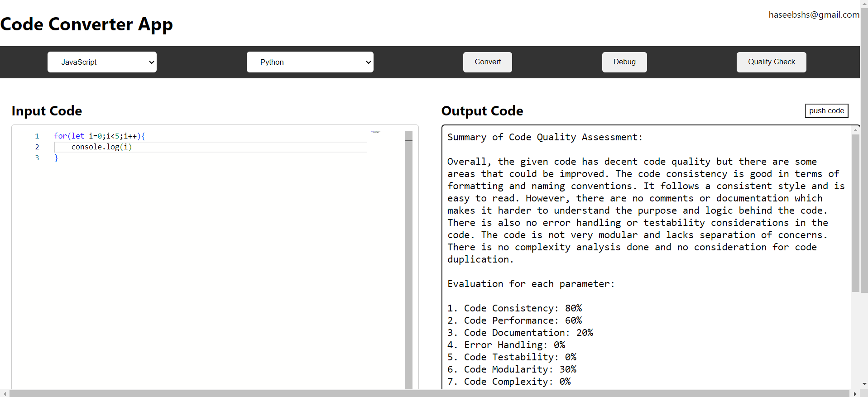Start a Quality Check
This screenshot has height=397, width=868.
coord(771,62)
